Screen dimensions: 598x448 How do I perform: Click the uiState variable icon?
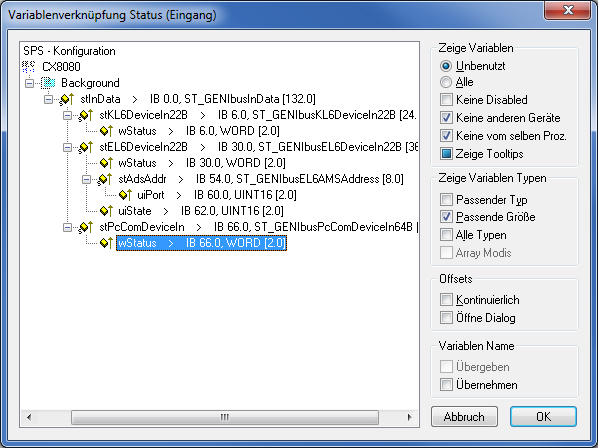click(106, 211)
